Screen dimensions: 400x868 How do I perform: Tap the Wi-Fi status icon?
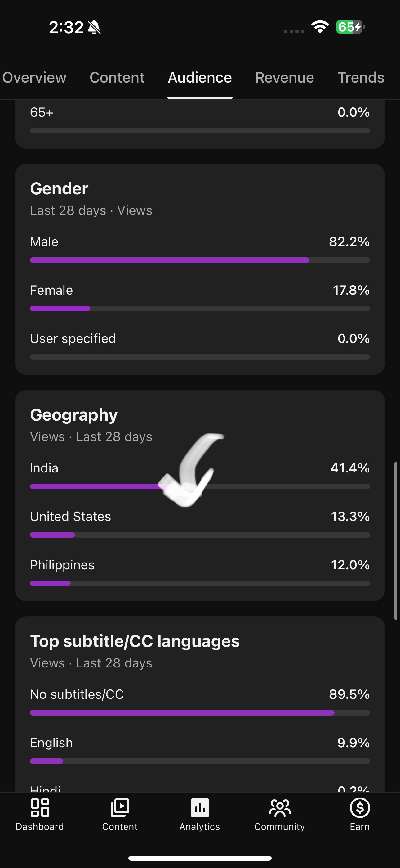pyautogui.click(x=320, y=27)
